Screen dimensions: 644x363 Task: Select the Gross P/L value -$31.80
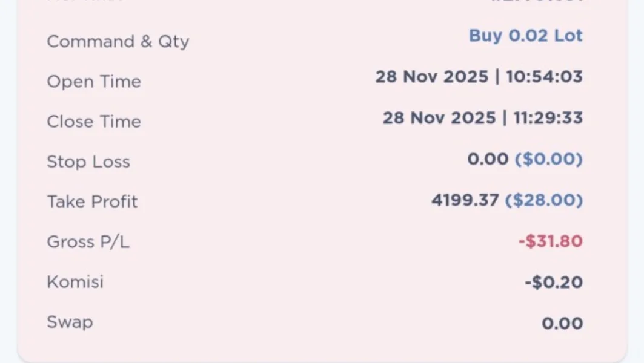(x=550, y=241)
